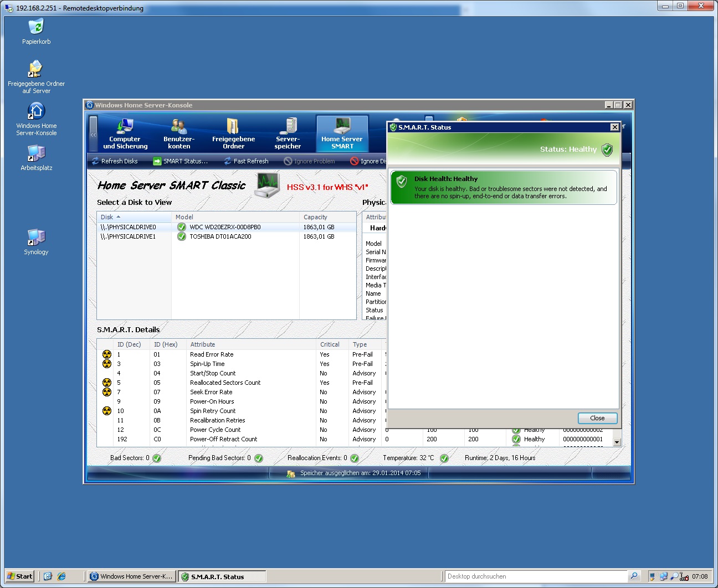
Task: Click the taskbar clock showing 07:08
Action: point(700,576)
